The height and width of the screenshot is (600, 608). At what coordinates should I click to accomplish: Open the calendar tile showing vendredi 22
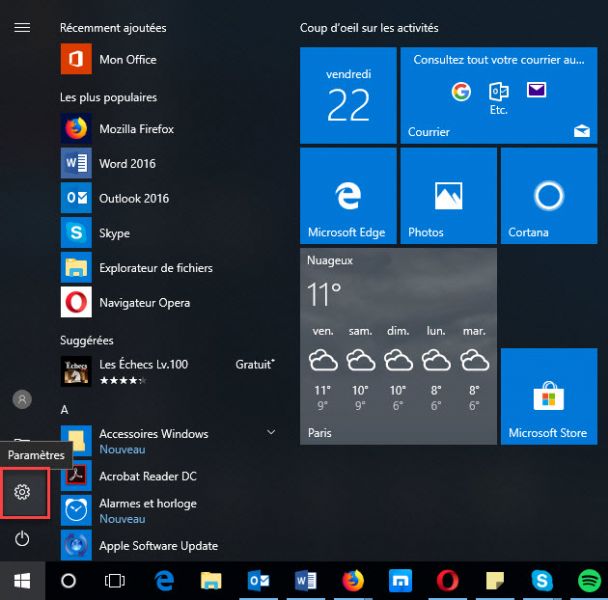point(348,95)
